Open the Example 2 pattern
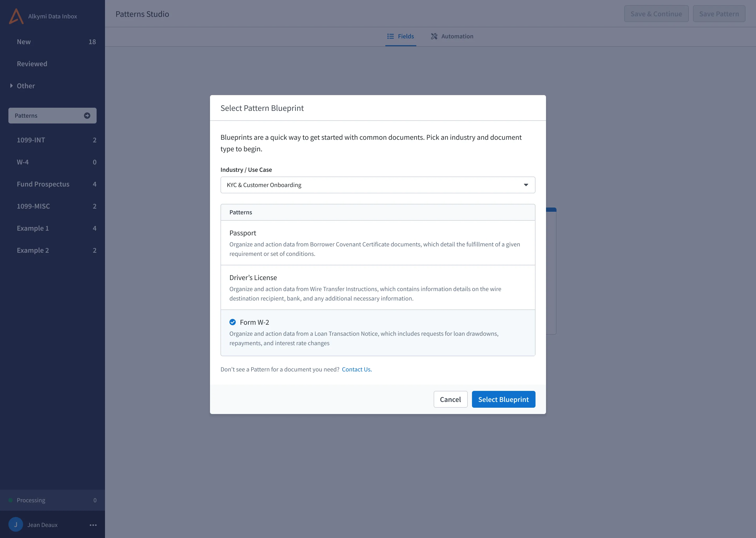 (52, 250)
